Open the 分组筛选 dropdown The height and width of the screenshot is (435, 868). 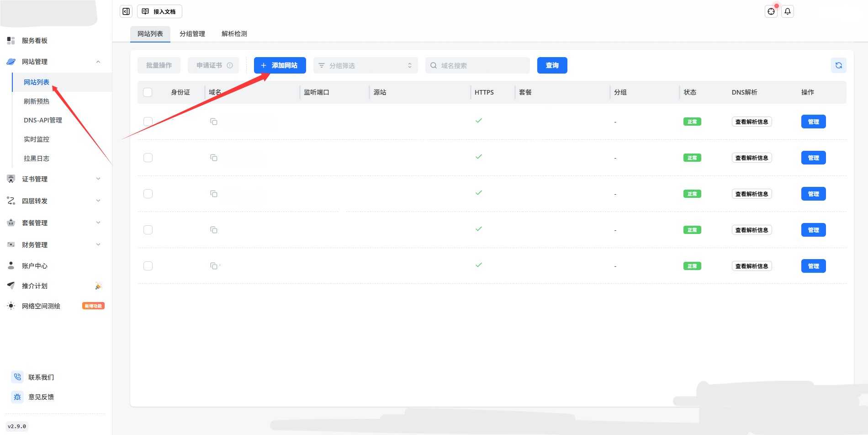click(365, 65)
